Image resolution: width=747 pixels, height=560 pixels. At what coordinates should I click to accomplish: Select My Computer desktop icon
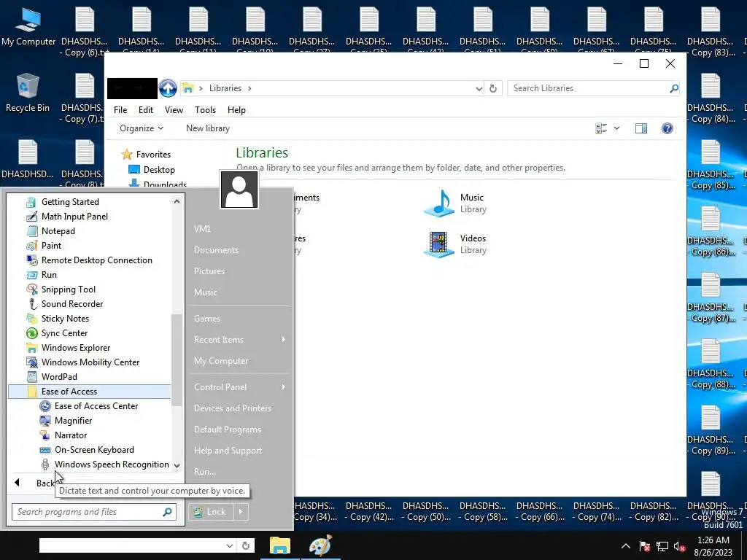coord(28,28)
